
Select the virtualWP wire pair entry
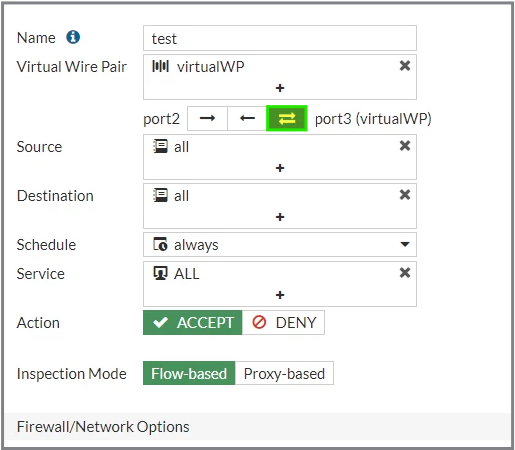[x=198, y=66]
